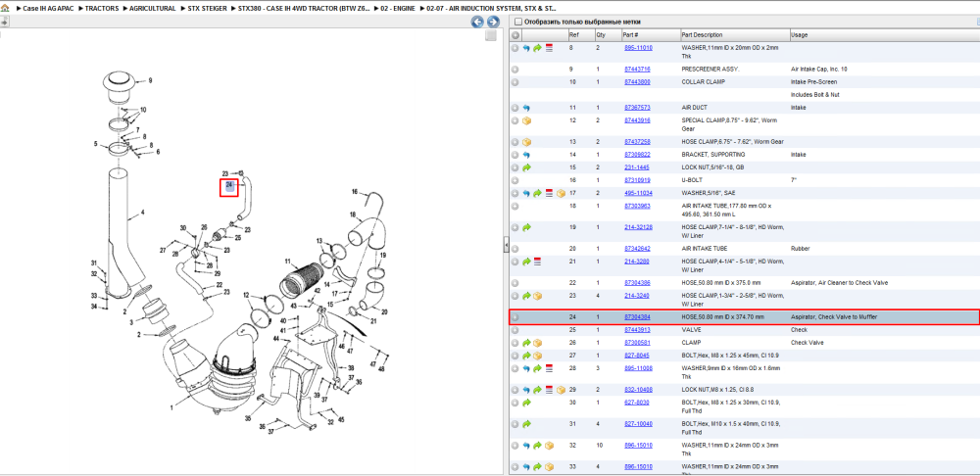Sort by the Part Description column header

(734, 35)
